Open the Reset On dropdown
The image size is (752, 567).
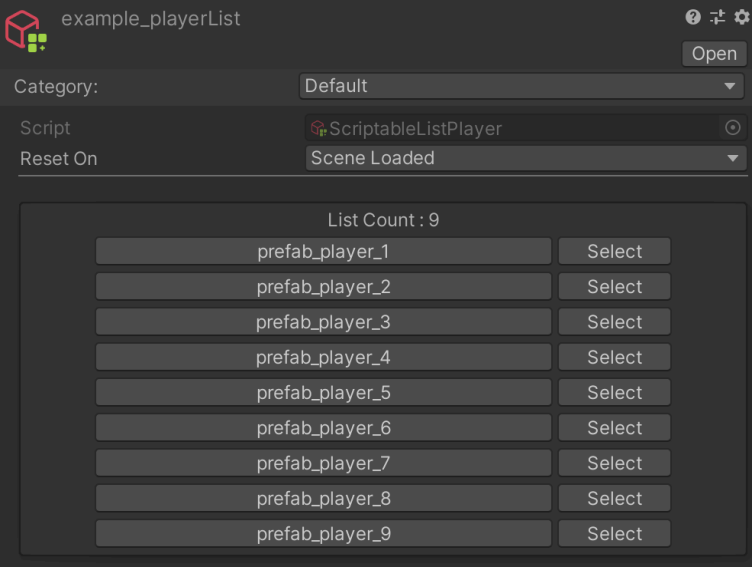pyautogui.click(x=526, y=158)
